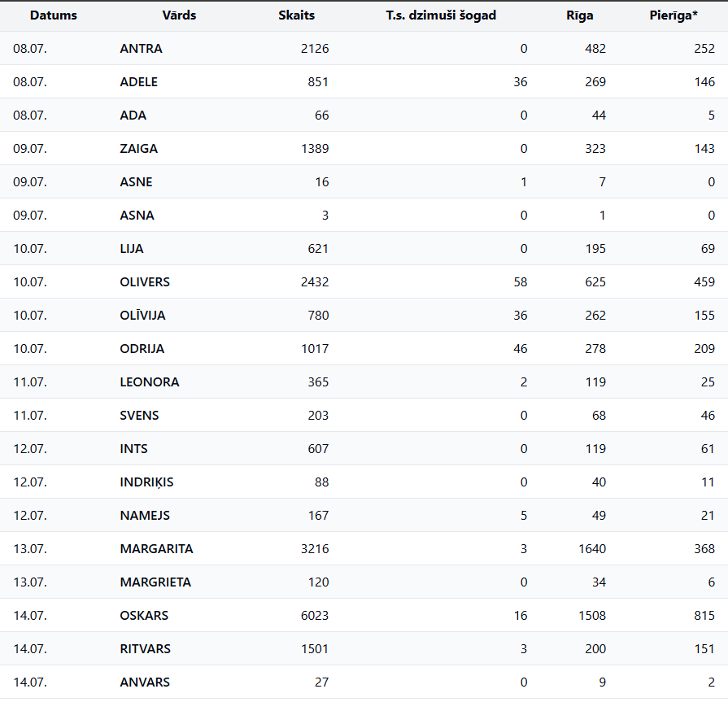Click the Skaits value 6023 for OSKARS
Screen dimensions: 728x702
click(315, 616)
